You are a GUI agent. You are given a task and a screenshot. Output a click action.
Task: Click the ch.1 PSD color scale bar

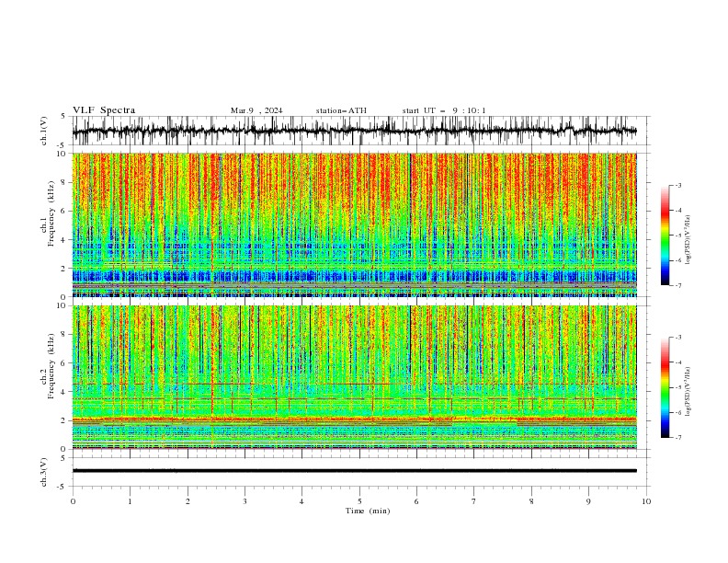(x=665, y=236)
